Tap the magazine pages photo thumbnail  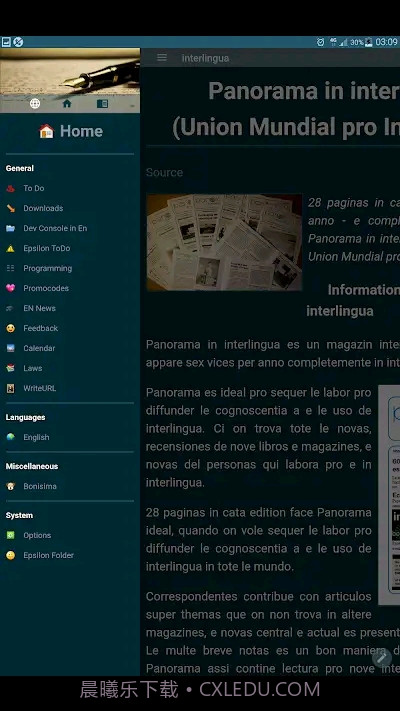point(224,243)
